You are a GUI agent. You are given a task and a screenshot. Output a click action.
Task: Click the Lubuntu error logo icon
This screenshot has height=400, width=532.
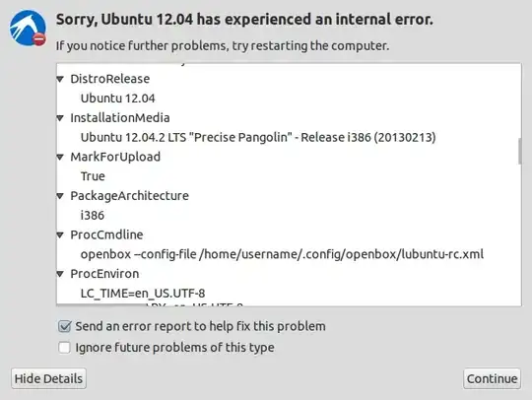pyautogui.click(x=28, y=29)
